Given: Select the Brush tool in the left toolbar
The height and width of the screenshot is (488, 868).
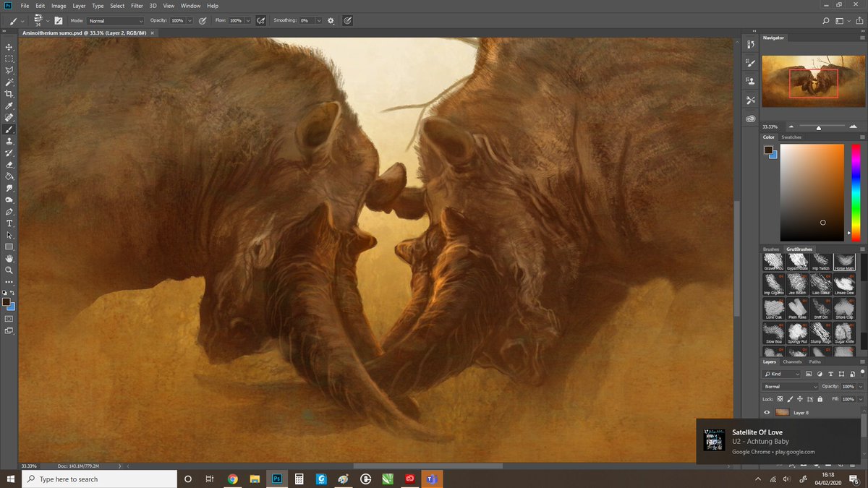Looking at the screenshot, I should pyautogui.click(x=9, y=129).
